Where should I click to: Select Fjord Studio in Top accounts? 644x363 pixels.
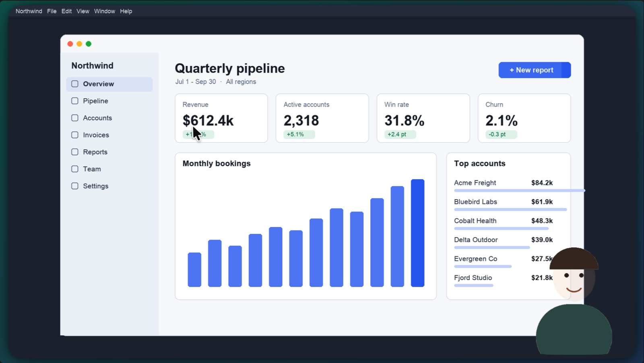[x=473, y=278]
